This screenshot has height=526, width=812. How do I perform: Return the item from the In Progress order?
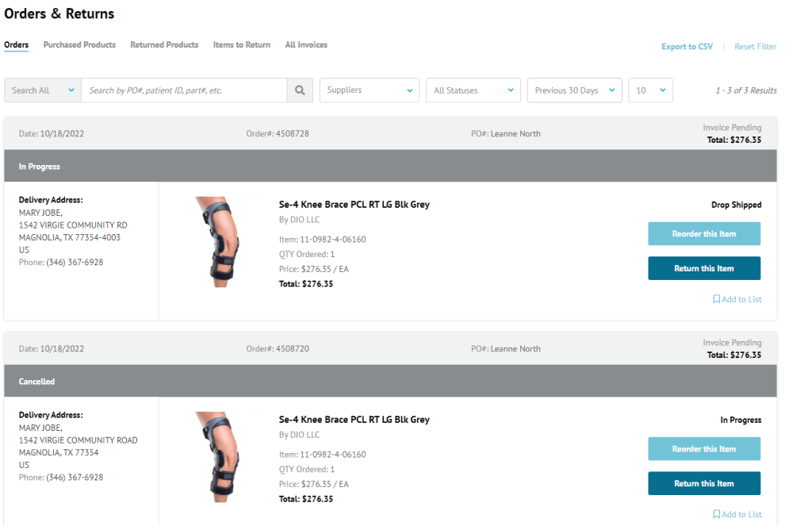[x=704, y=268]
